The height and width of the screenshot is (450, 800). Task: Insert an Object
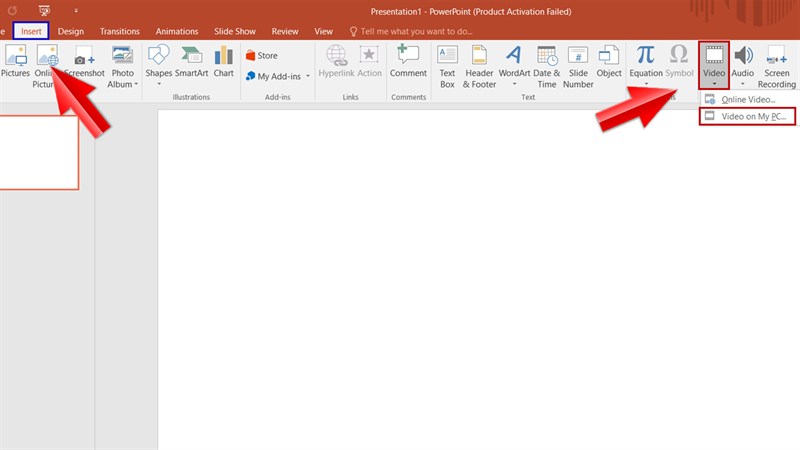pos(609,61)
